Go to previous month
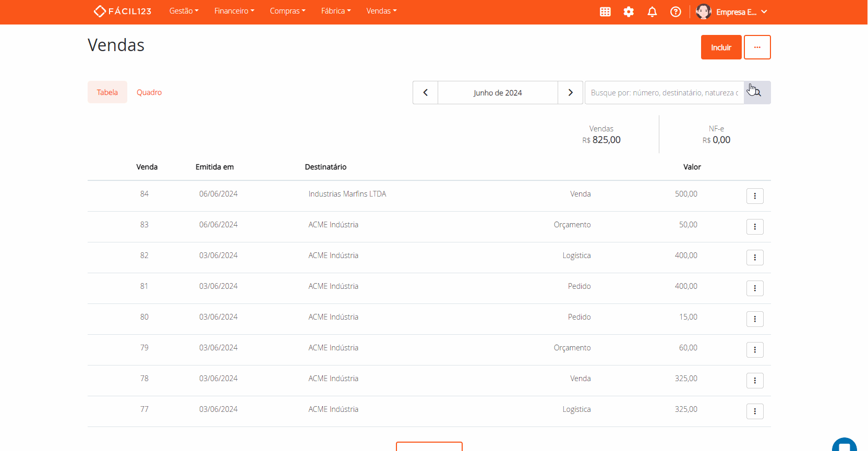Image resolution: width=868 pixels, height=451 pixels. 425,93
